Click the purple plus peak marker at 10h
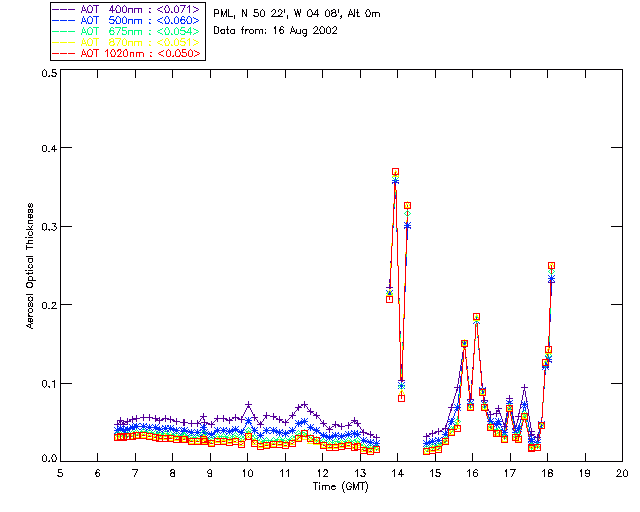The image size is (640, 512). pos(249,405)
